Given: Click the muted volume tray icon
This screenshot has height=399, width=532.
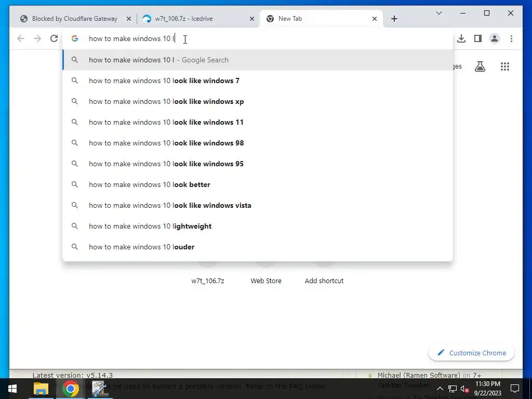Looking at the screenshot, I should [x=465, y=389].
